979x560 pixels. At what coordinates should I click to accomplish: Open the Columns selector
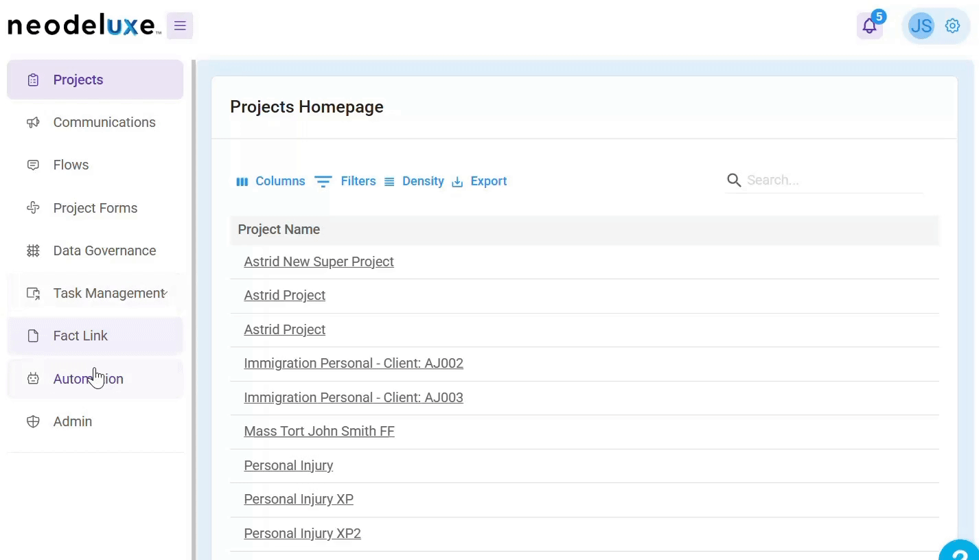[x=270, y=181]
